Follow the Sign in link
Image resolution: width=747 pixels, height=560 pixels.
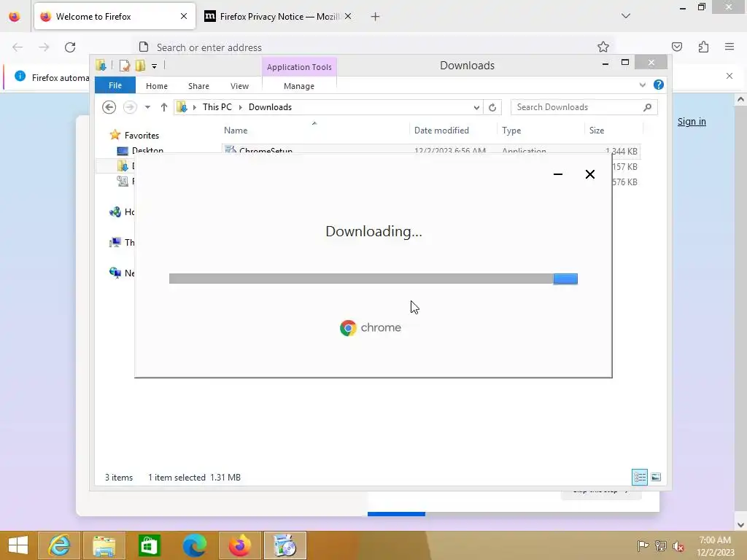[x=692, y=122]
